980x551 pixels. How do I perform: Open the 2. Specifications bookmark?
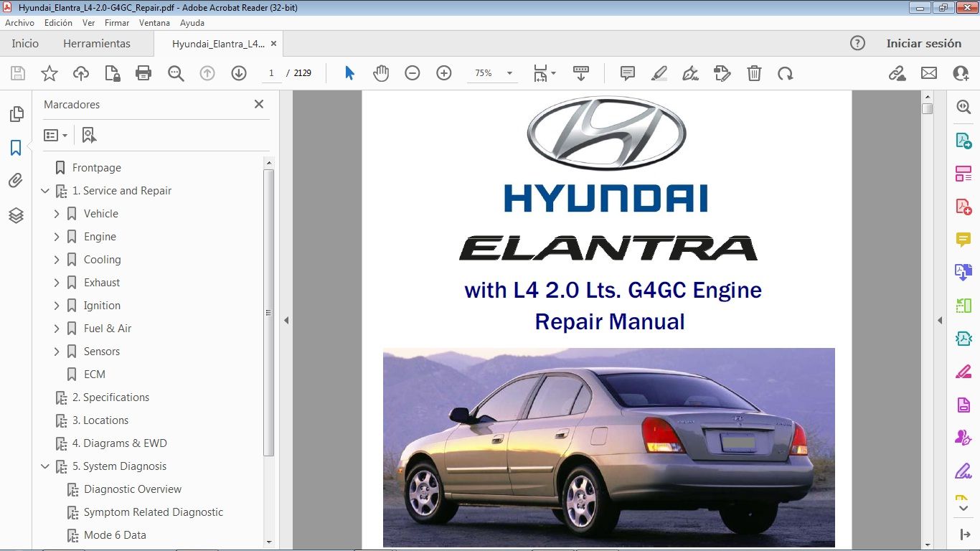click(111, 397)
